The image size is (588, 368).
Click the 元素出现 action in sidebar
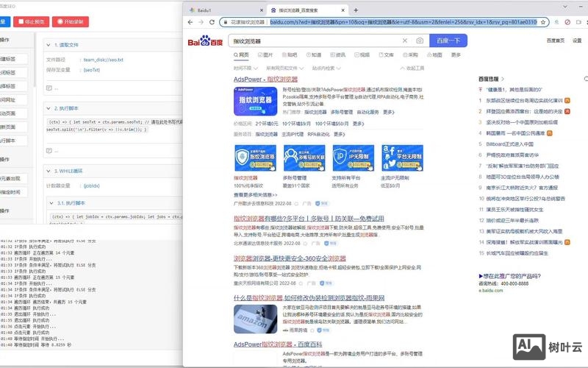[13, 179]
